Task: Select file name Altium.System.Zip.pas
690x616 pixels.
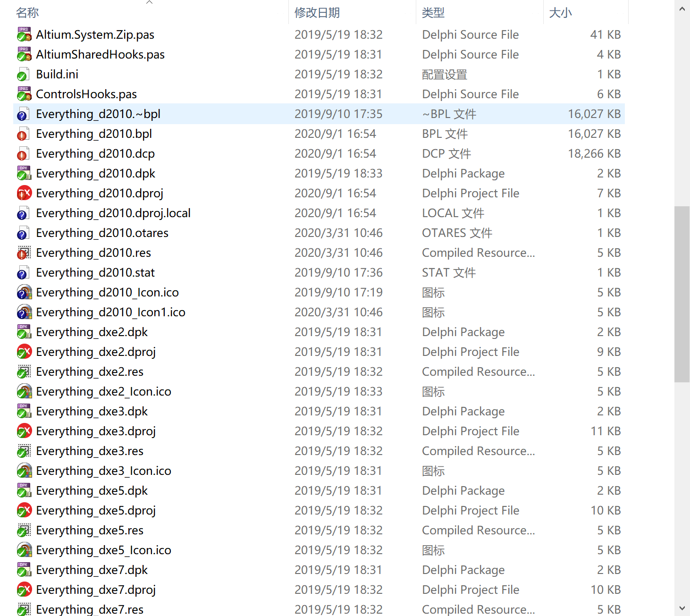Action: 95,34
